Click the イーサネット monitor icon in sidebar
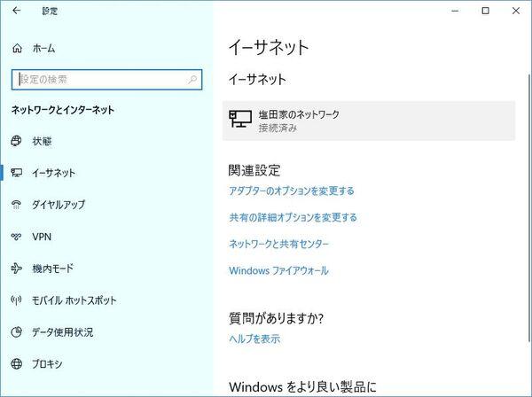The image size is (532, 397). coord(16,173)
